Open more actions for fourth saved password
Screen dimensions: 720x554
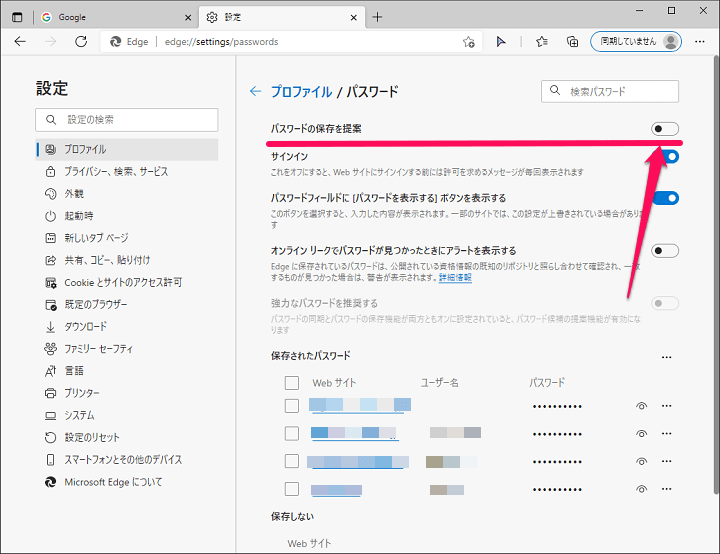click(667, 489)
